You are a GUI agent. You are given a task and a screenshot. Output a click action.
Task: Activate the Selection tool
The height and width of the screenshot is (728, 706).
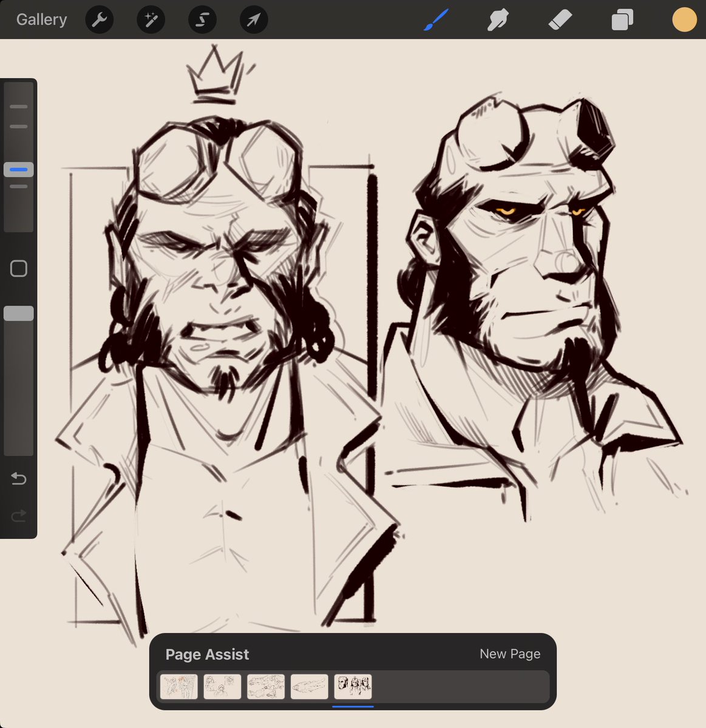tap(202, 20)
